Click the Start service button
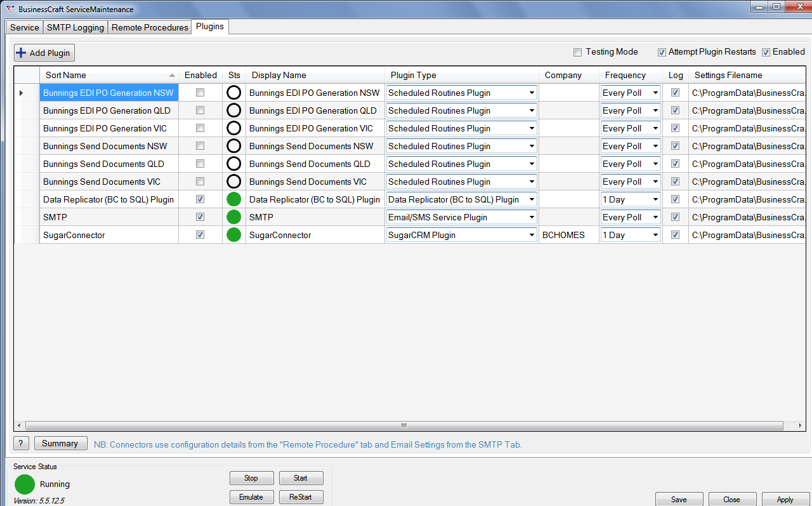This screenshot has width=812, height=506. [x=301, y=478]
